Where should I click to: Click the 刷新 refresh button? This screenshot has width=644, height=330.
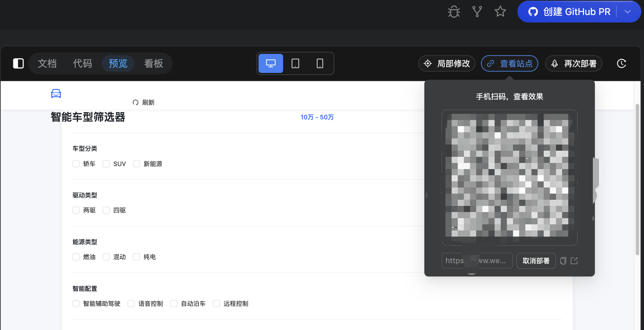click(144, 103)
